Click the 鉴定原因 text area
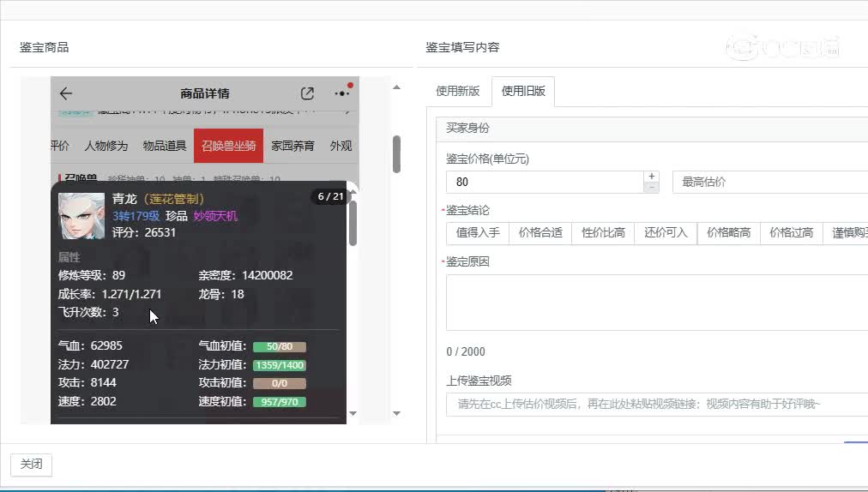The width and height of the screenshot is (868, 492). pyautogui.click(x=657, y=303)
